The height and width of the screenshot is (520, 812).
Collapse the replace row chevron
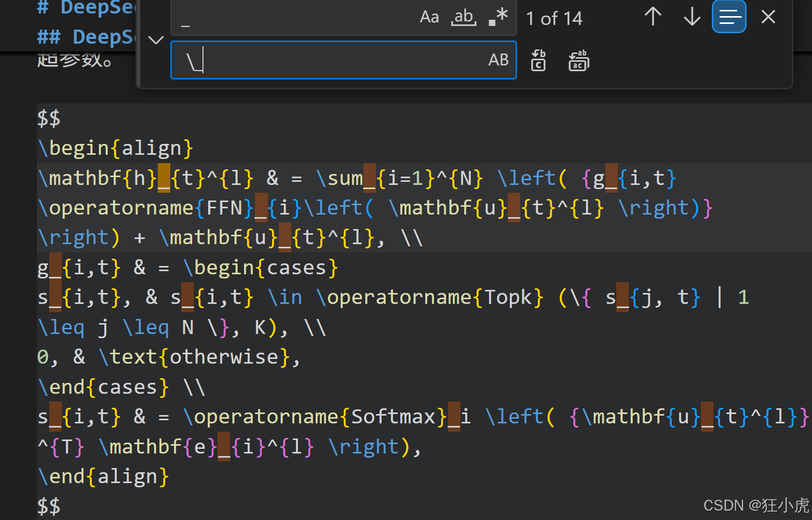coord(156,39)
